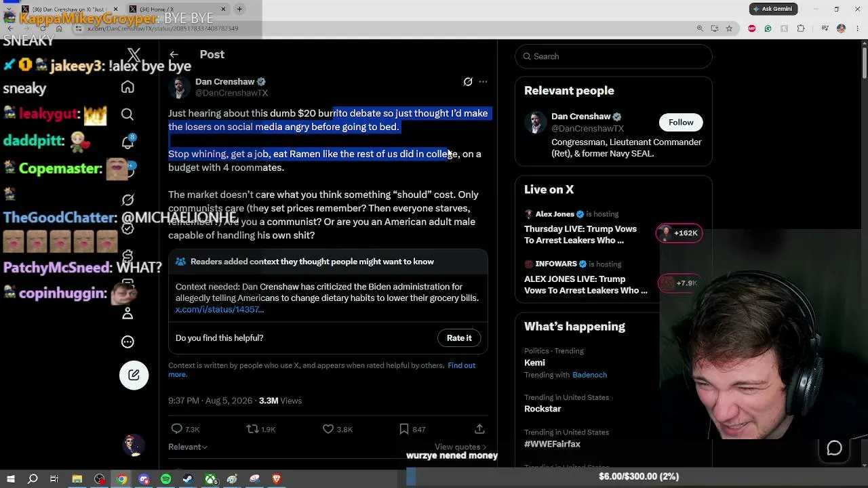Click the View quotes link
The image size is (868, 488).
pos(461,447)
